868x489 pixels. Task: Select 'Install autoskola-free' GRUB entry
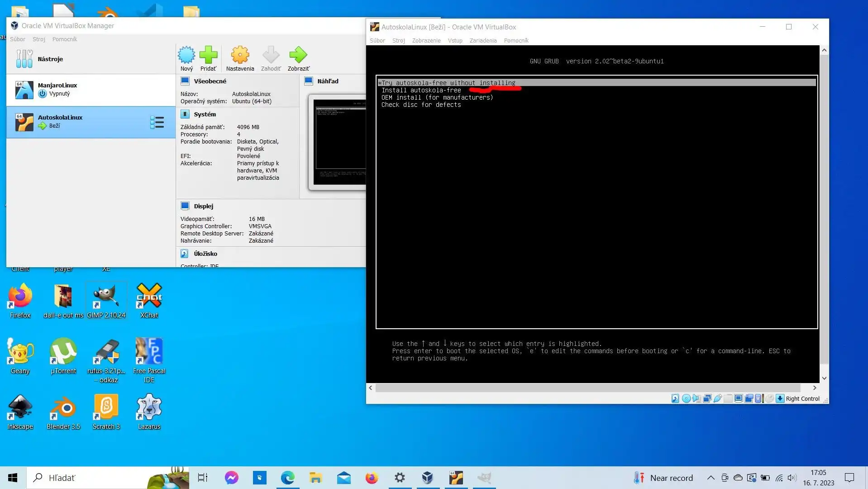421,90
